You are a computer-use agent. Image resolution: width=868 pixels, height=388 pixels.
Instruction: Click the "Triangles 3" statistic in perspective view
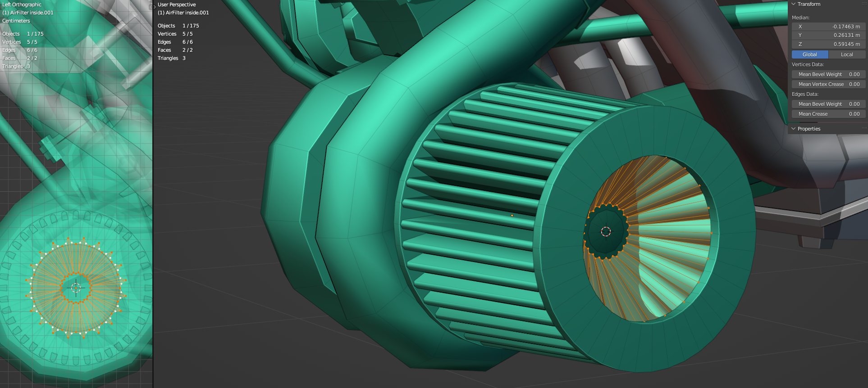(x=172, y=58)
